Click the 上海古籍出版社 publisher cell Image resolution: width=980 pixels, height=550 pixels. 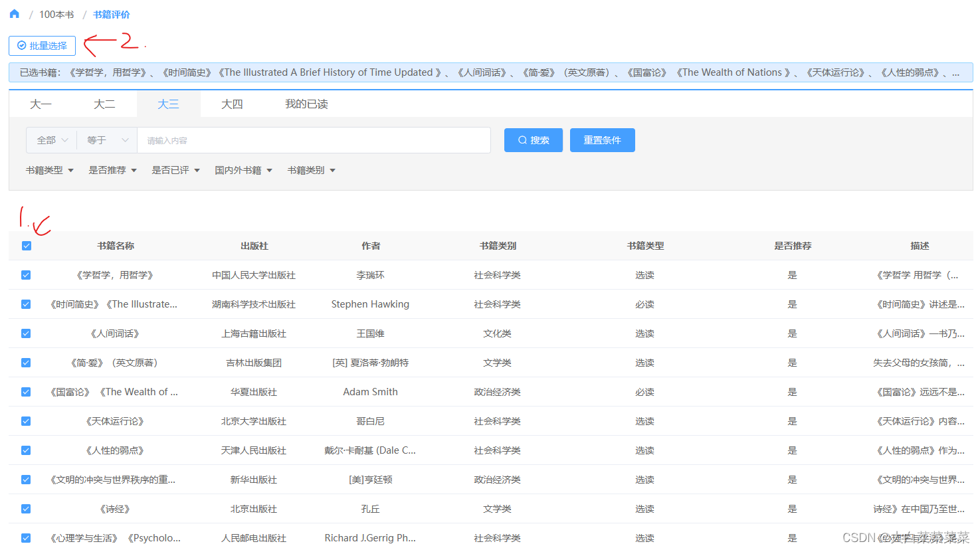click(x=254, y=333)
